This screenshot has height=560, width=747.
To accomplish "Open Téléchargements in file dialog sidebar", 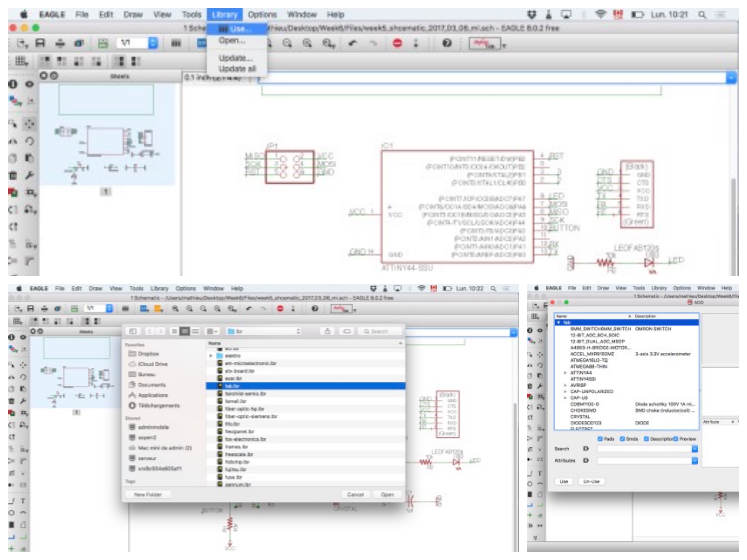I will pyautogui.click(x=158, y=405).
